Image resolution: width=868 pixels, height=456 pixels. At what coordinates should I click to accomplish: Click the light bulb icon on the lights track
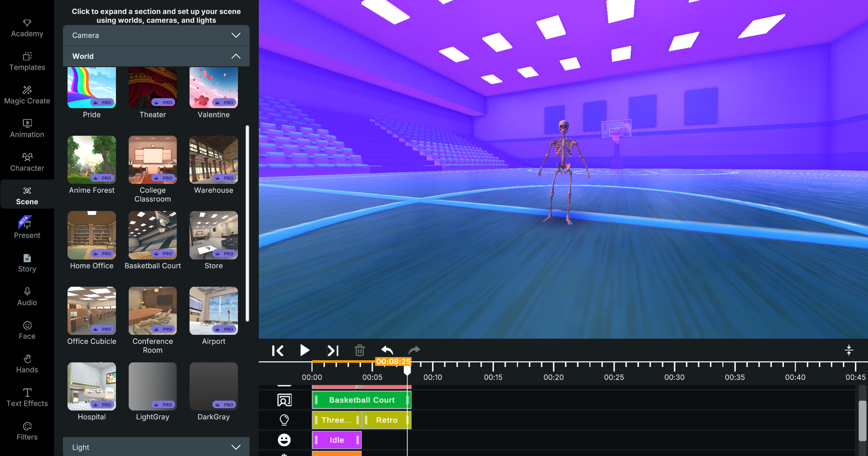coord(284,420)
